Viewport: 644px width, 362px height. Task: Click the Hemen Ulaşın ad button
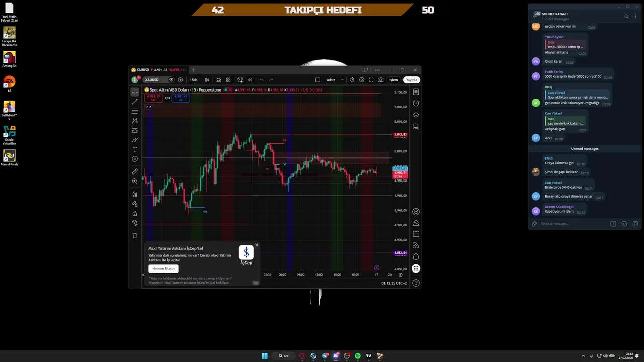point(164,268)
